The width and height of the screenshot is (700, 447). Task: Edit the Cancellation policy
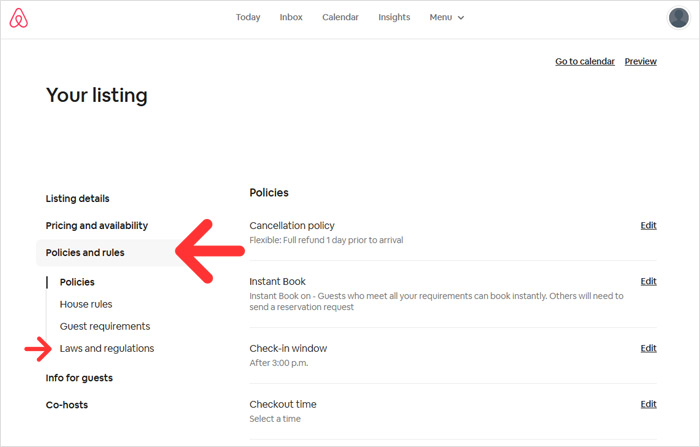[648, 226]
